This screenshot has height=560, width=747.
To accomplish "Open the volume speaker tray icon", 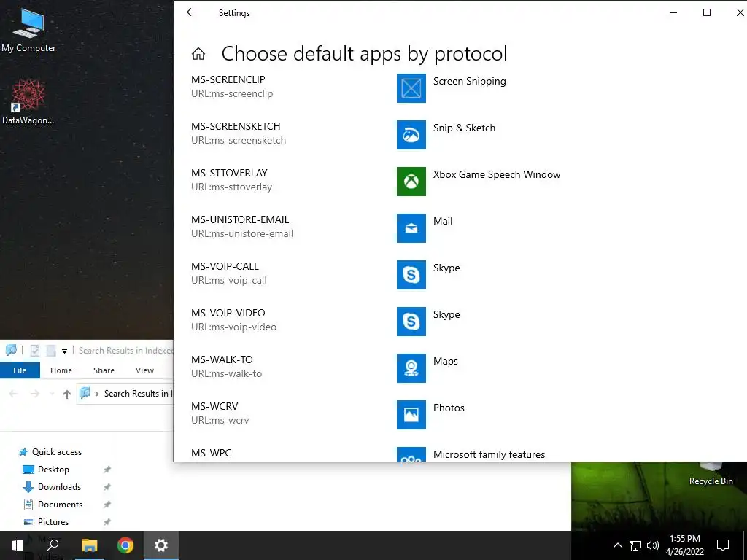I will coord(653,545).
